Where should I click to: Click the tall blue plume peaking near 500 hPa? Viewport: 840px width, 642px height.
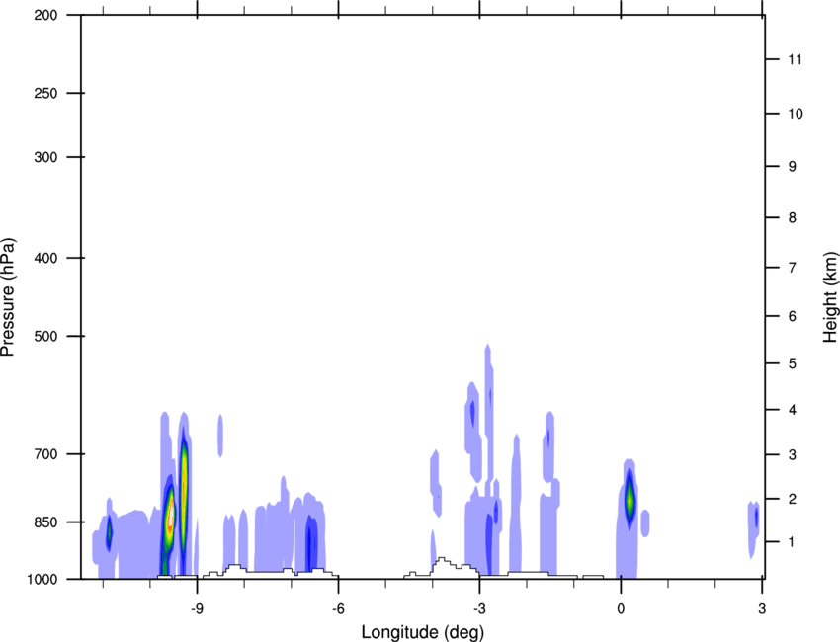(488, 412)
